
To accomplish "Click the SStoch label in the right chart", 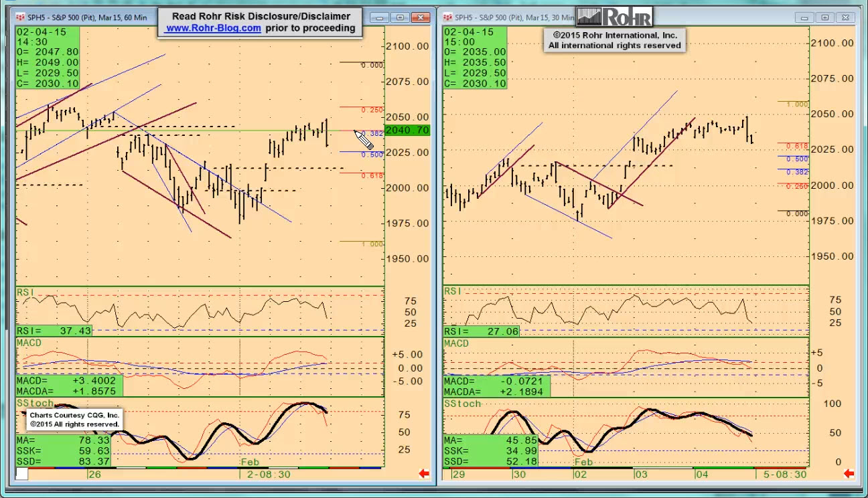I will click(463, 404).
